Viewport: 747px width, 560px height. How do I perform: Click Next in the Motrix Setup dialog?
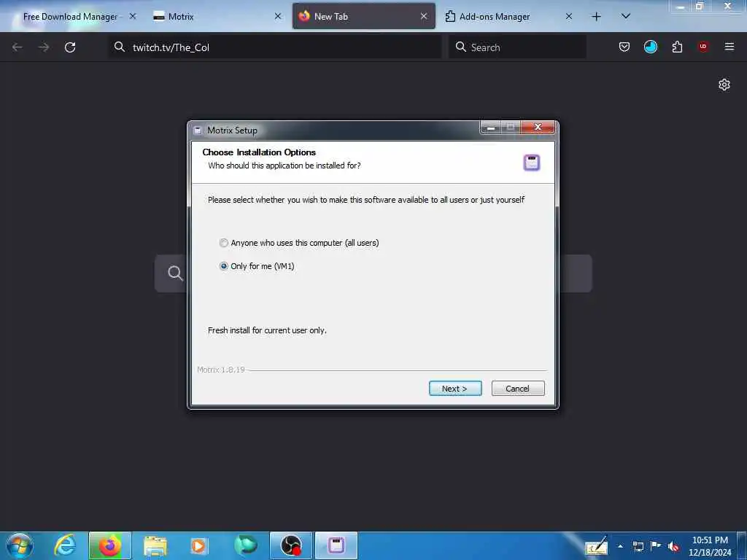pos(455,389)
